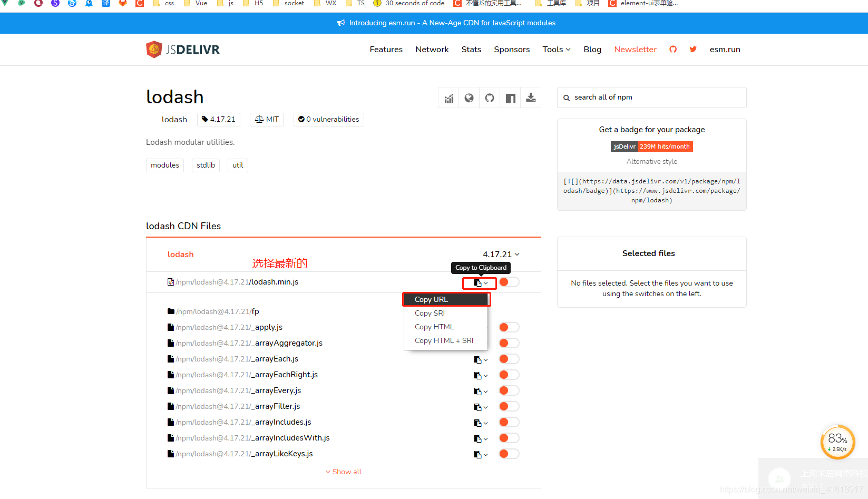This screenshot has width=868, height=499.
Task: Open the _arrayAggregator.js file link
Action: click(x=249, y=343)
